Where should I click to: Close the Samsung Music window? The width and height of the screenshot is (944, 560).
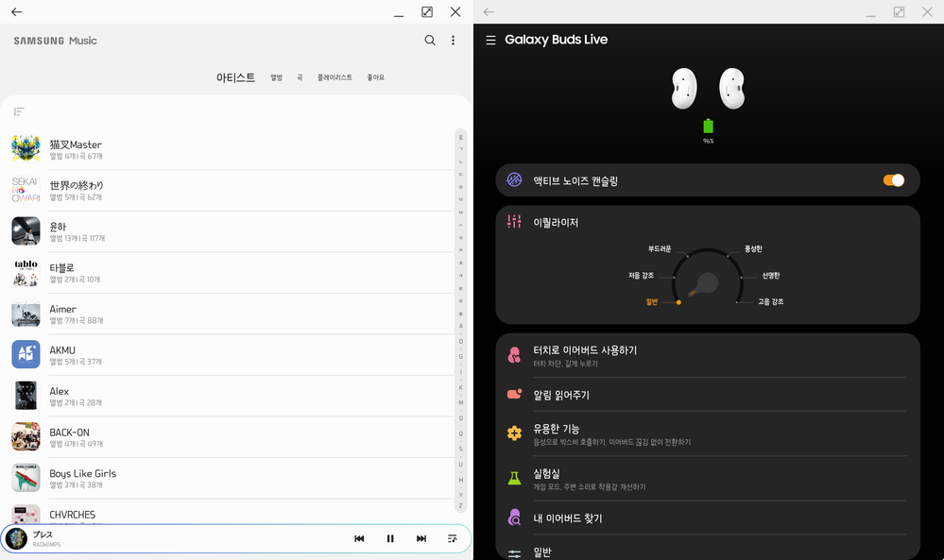tap(455, 11)
